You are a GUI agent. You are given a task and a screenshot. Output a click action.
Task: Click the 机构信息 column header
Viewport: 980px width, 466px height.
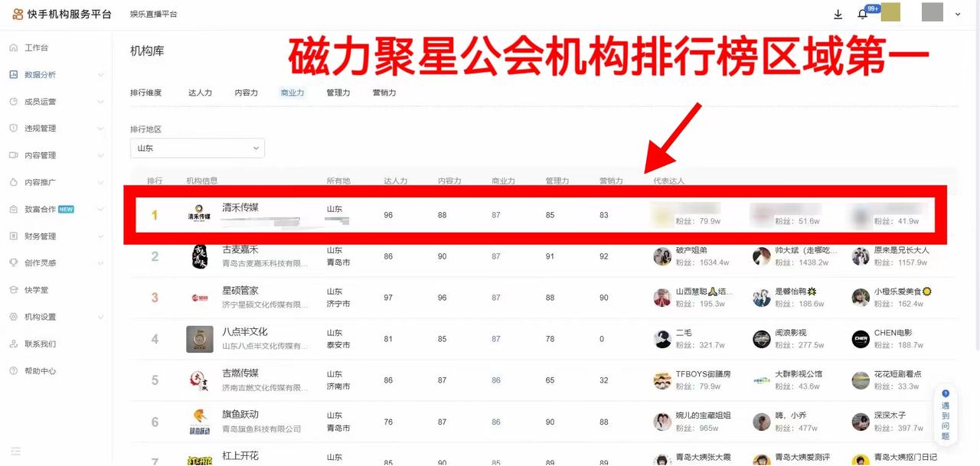click(202, 181)
